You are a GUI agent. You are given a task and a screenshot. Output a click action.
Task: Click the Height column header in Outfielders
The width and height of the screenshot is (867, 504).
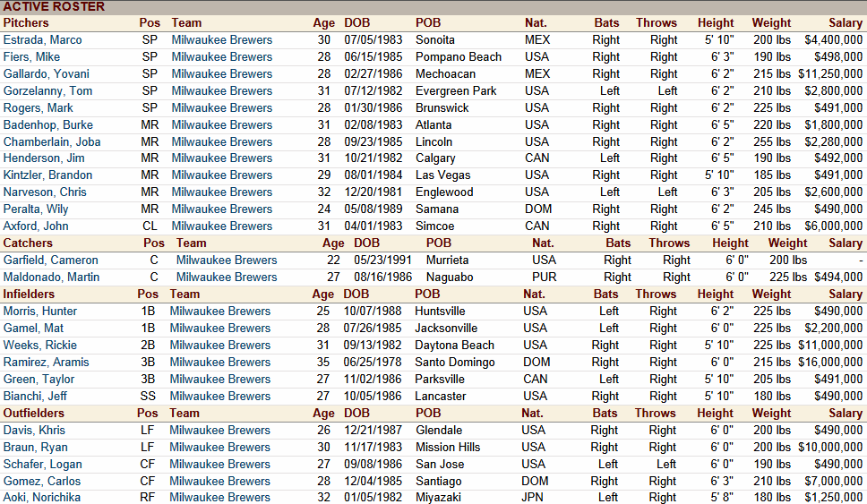point(715,414)
